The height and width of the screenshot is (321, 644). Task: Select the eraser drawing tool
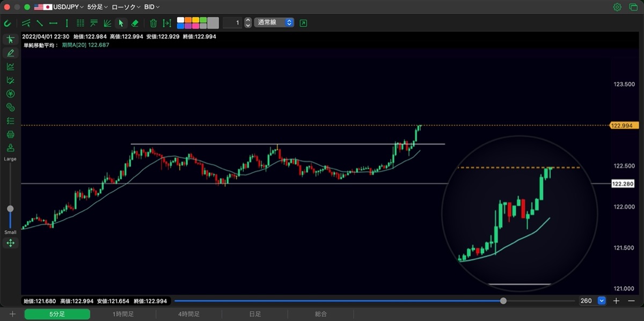point(135,23)
